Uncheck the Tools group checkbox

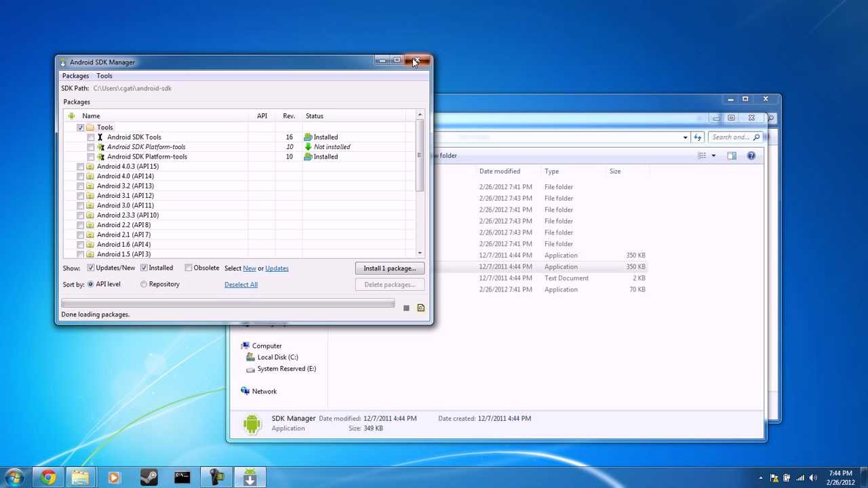(x=81, y=127)
